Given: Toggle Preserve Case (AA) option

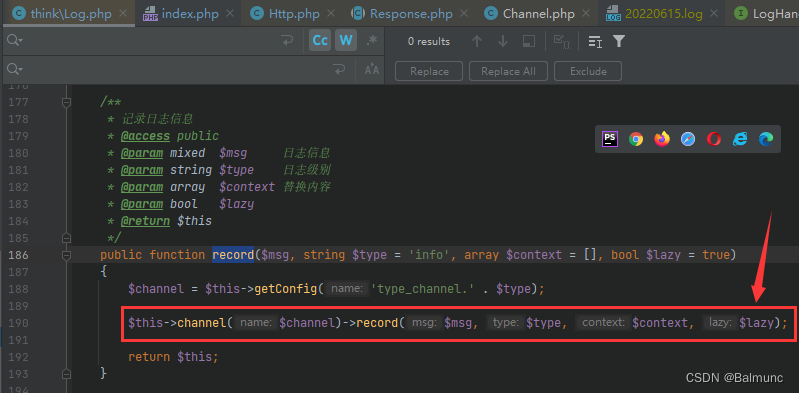Looking at the screenshot, I should [x=372, y=69].
